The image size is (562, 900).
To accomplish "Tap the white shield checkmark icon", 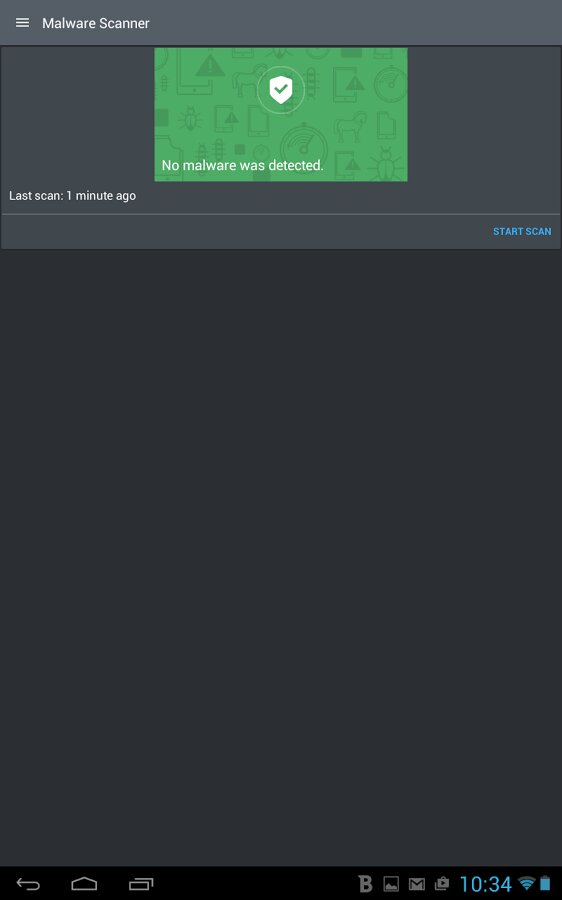I will coord(281,90).
